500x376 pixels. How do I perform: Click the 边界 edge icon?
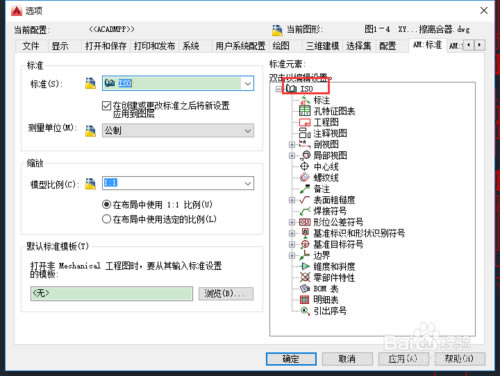coord(305,255)
